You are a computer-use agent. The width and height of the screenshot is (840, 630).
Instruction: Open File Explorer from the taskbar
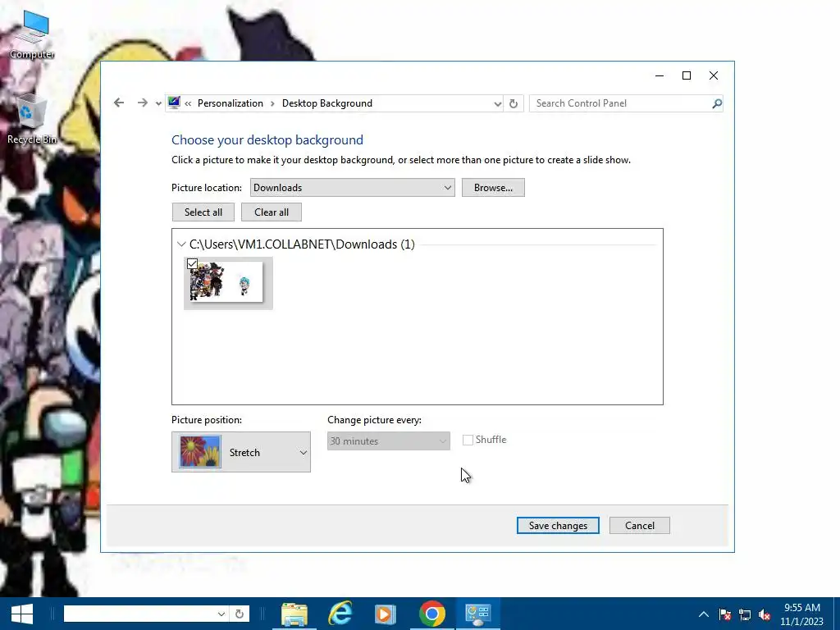(x=294, y=614)
